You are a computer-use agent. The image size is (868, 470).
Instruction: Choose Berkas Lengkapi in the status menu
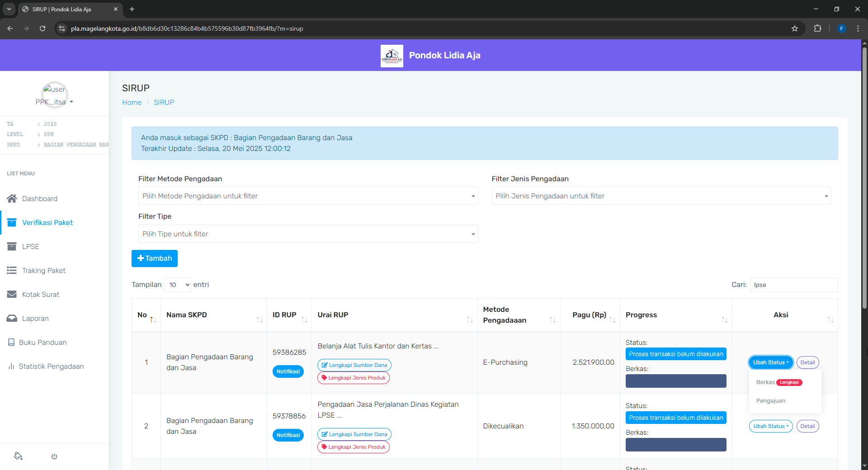778,382
